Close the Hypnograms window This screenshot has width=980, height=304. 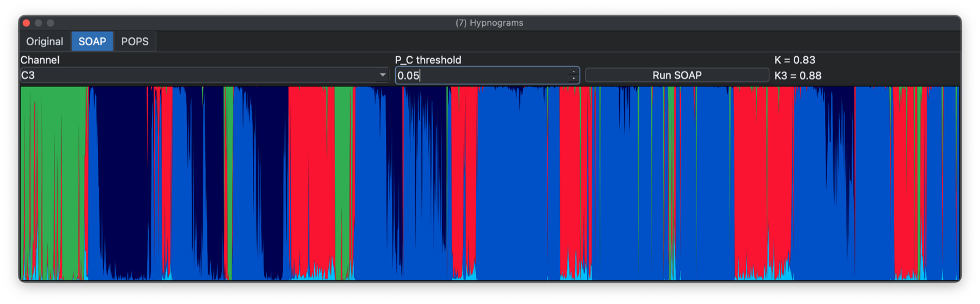(26, 23)
